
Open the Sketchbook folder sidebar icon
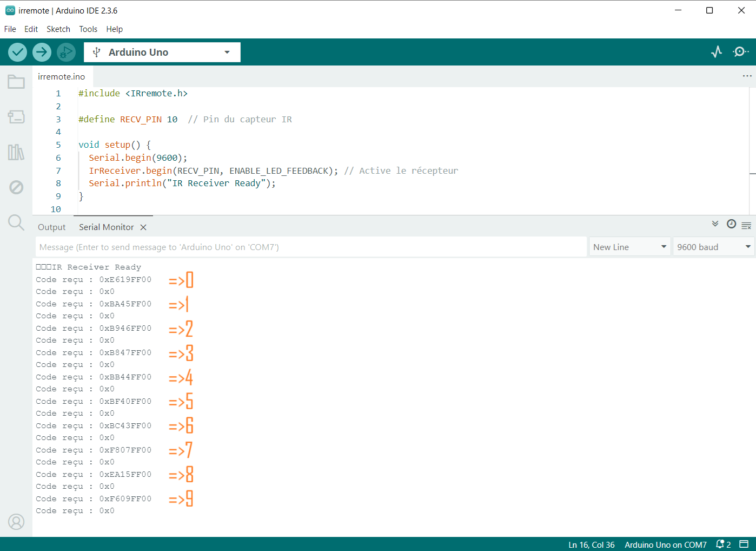(x=16, y=82)
